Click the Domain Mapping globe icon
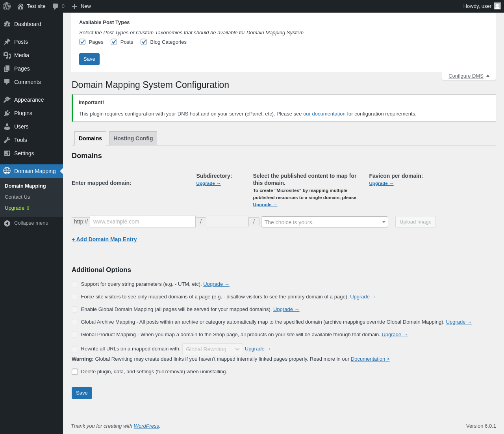Screen dimensions: 504x434 click(x=7, y=171)
